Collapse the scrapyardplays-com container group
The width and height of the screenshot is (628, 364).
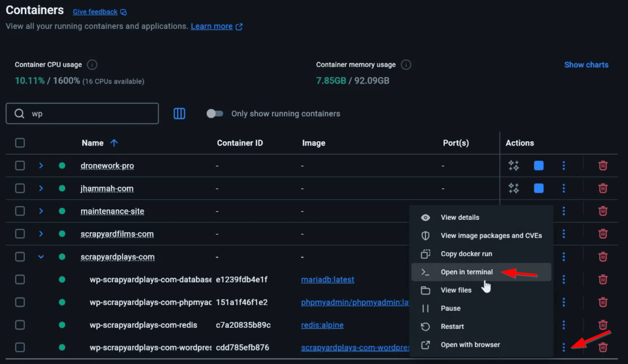41,257
